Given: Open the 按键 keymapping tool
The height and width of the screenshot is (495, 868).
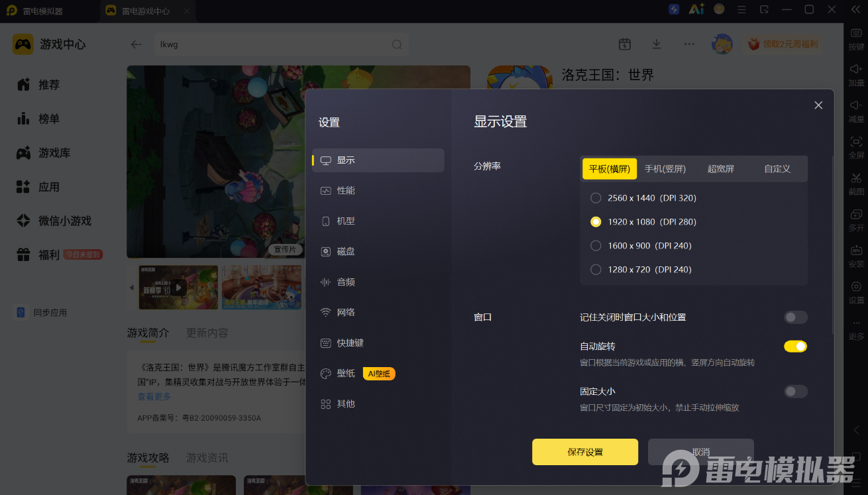Looking at the screenshot, I should click(856, 39).
